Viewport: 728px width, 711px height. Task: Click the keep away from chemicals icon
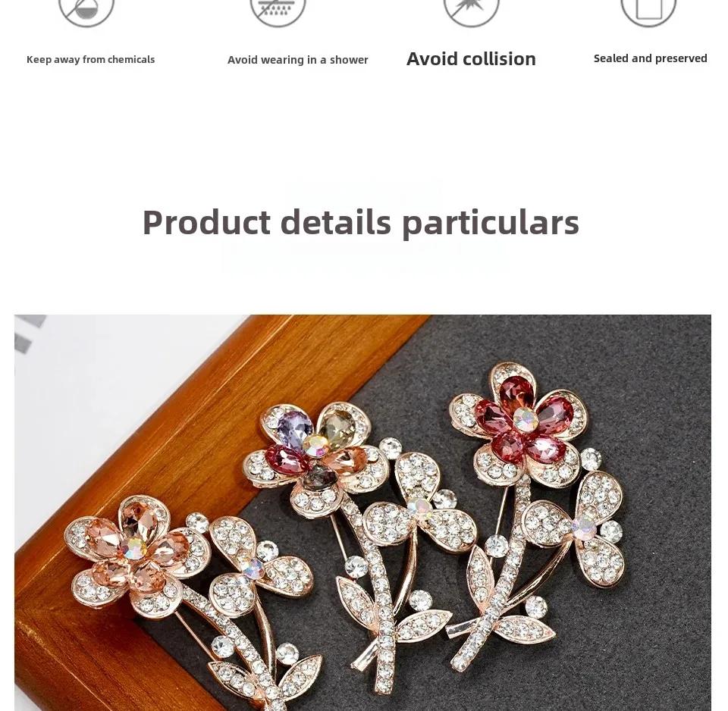coord(86,11)
